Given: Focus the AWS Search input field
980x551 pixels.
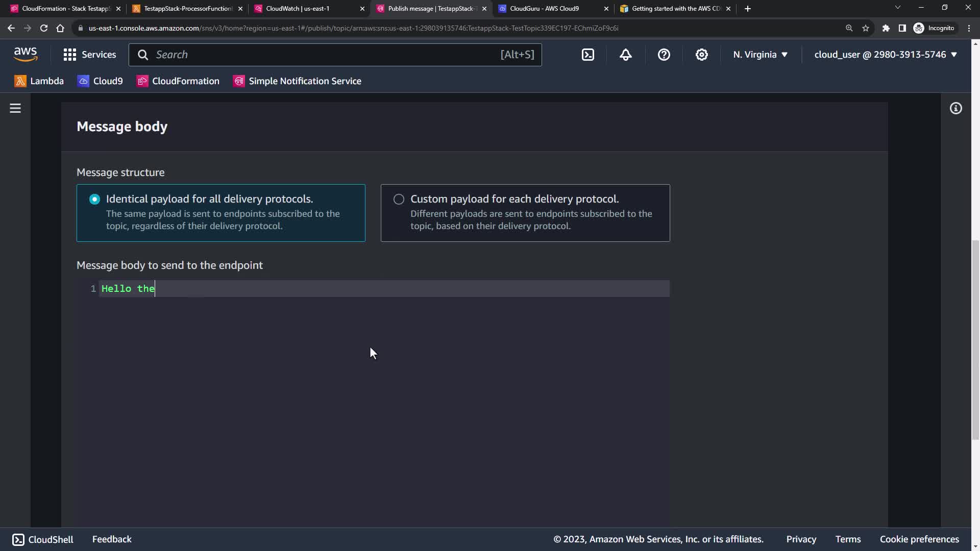Looking at the screenshot, I should (x=327, y=55).
